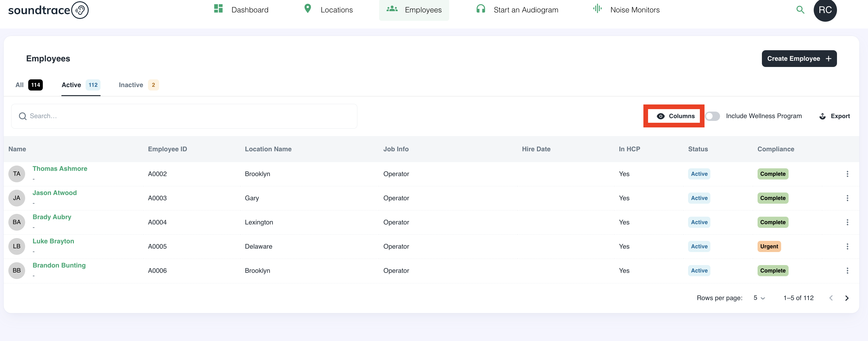The height and width of the screenshot is (341, 868).
Task: Go to the next page arrow
Action: [846, 298]
